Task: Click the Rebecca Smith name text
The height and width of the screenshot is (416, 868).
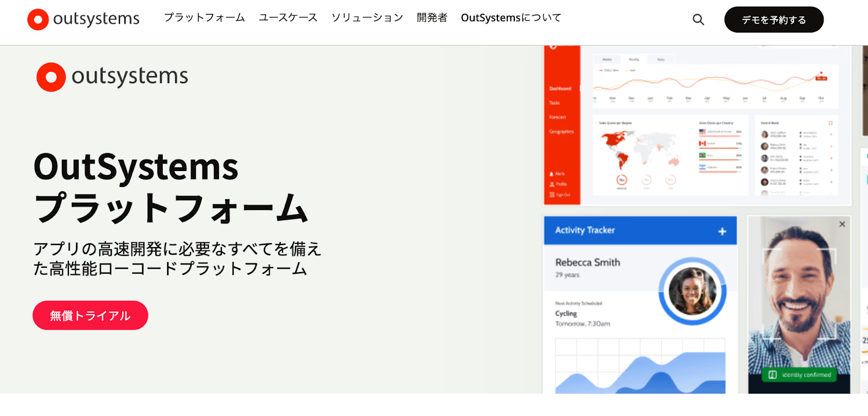Action: 588,262
